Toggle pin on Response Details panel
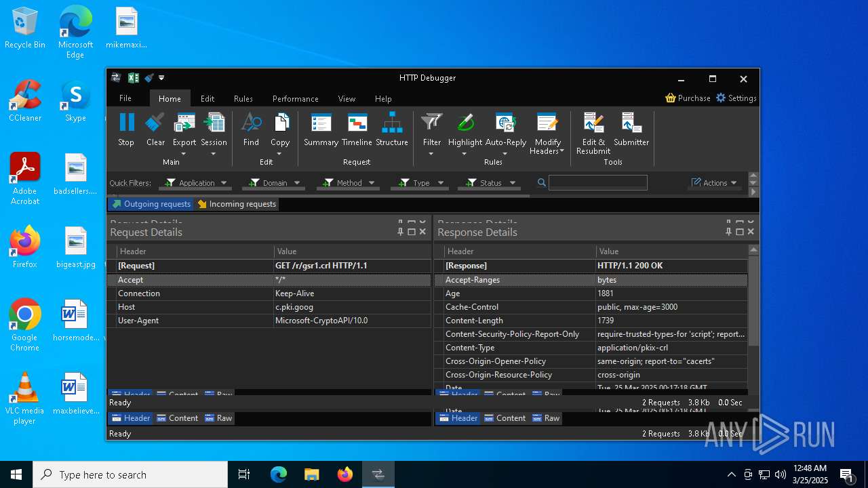Screen dimensions: 868x488 click(x=729, y=232)
